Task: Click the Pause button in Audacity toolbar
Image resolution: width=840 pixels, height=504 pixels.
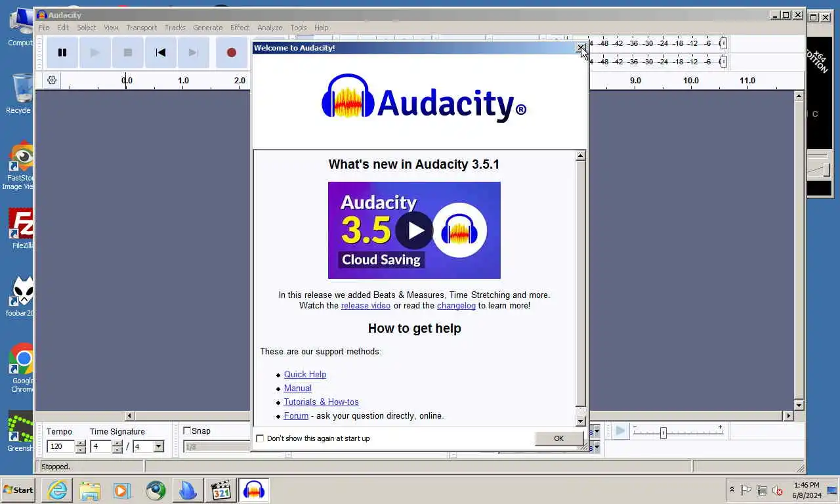Action: [x=62, y=52]
